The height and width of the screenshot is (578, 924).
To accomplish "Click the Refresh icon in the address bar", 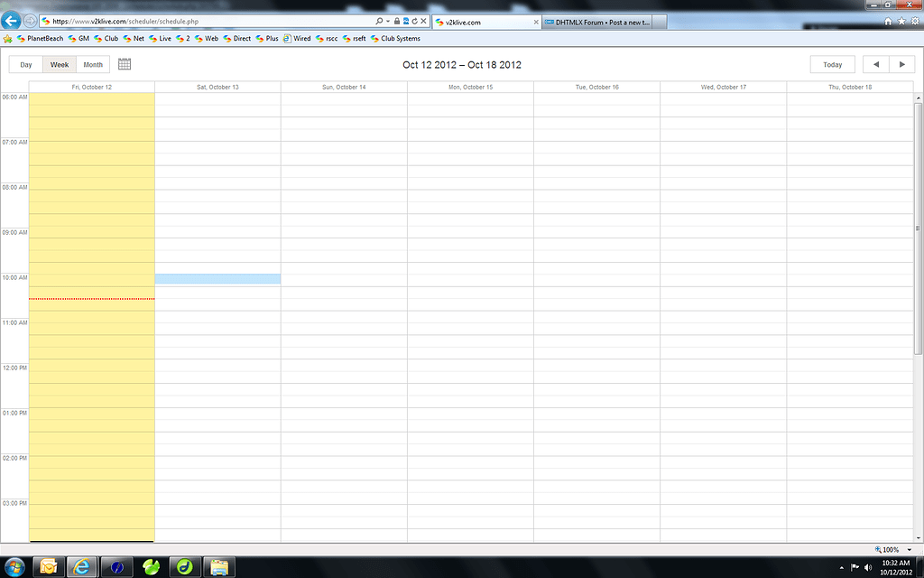I will pos(412,20).
